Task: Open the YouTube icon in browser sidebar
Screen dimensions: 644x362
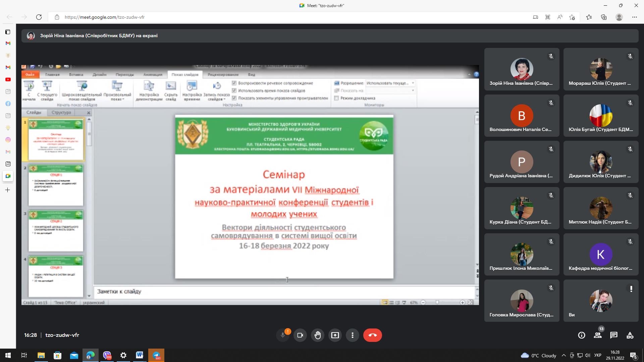Action: click(x=8, y=79)
